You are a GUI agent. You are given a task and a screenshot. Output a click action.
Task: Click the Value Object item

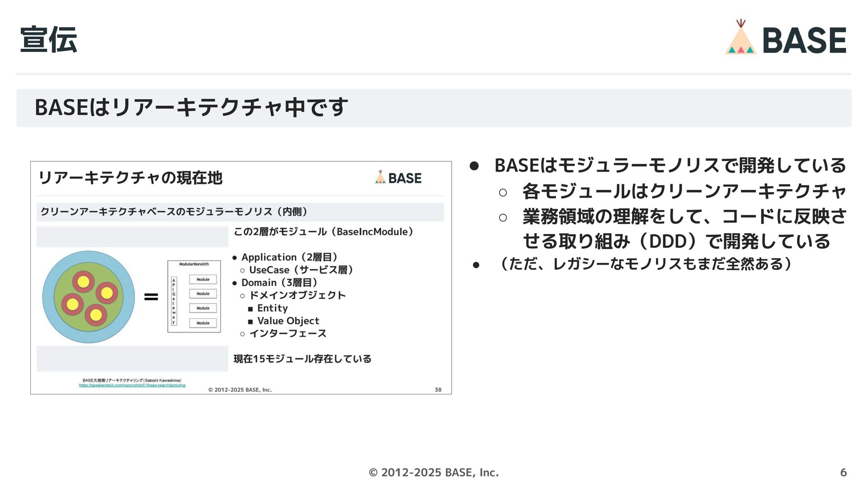pyautogui.click(x=288, y=321)
